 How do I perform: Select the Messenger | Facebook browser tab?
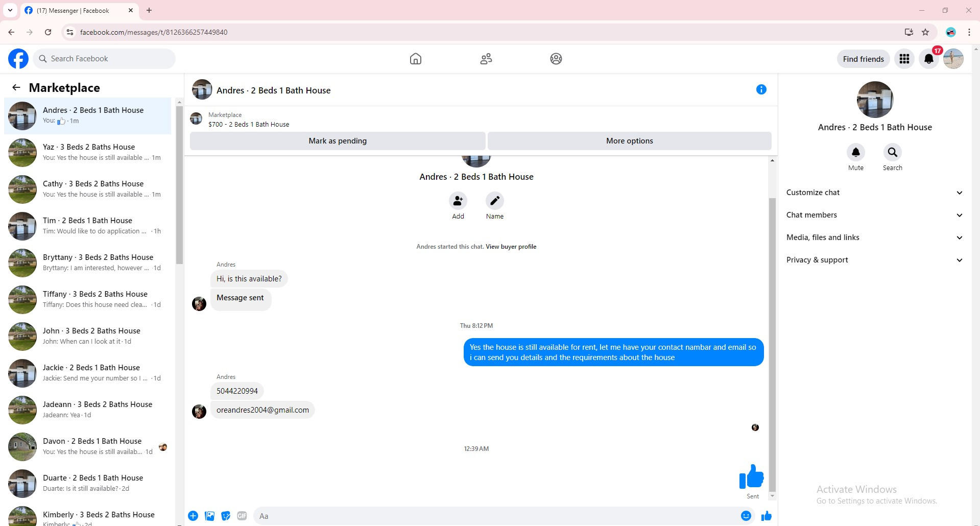point(79,11)
